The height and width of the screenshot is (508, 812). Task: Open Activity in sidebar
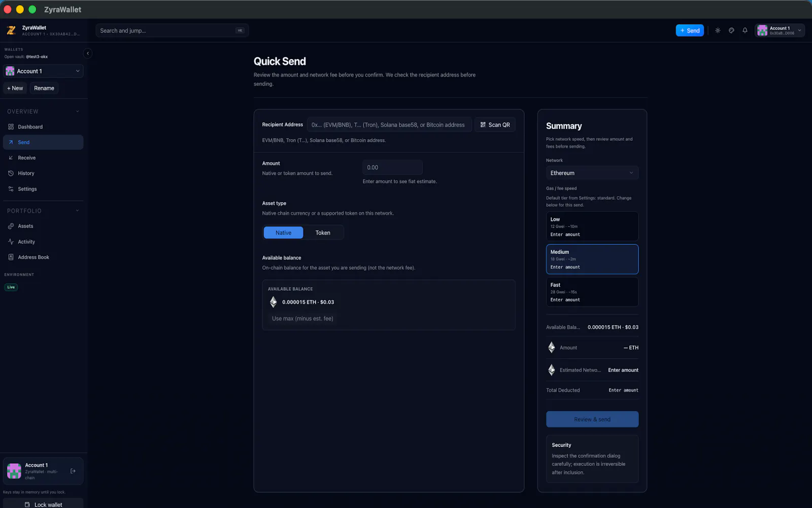[x=43, y=242]
